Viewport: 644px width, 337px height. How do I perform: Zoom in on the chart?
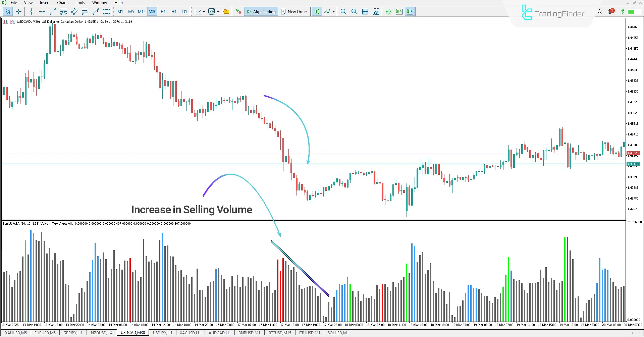point(343,11)
